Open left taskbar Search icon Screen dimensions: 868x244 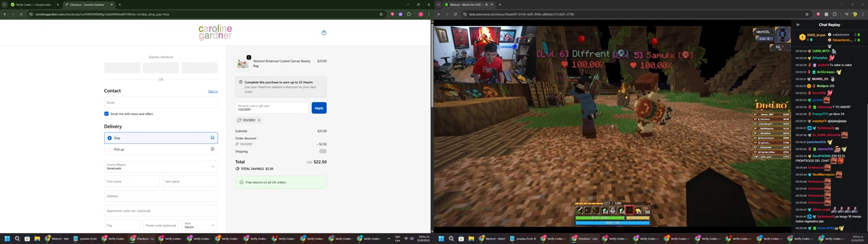(x=17, y=238)
